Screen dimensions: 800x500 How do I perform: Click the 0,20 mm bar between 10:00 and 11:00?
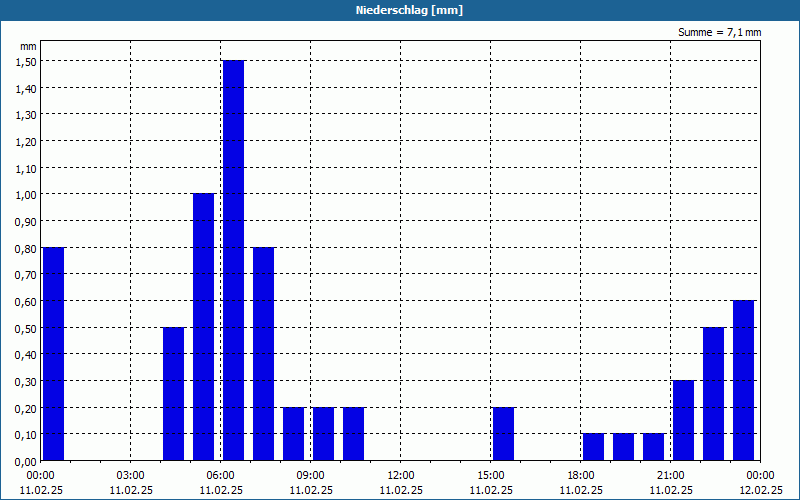[x=354, y=434]
